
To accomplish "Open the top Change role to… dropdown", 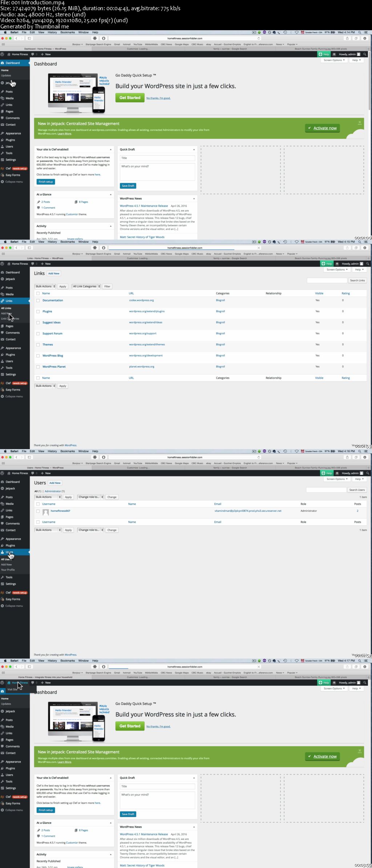I will pyautogui.click(x=91, y=497).
